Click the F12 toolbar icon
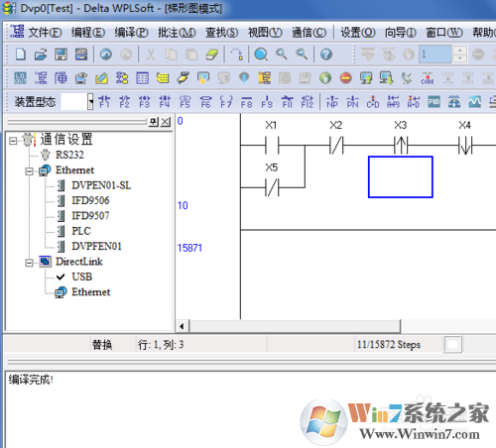This screenshot has height=448, width=496. coord(308,102)
